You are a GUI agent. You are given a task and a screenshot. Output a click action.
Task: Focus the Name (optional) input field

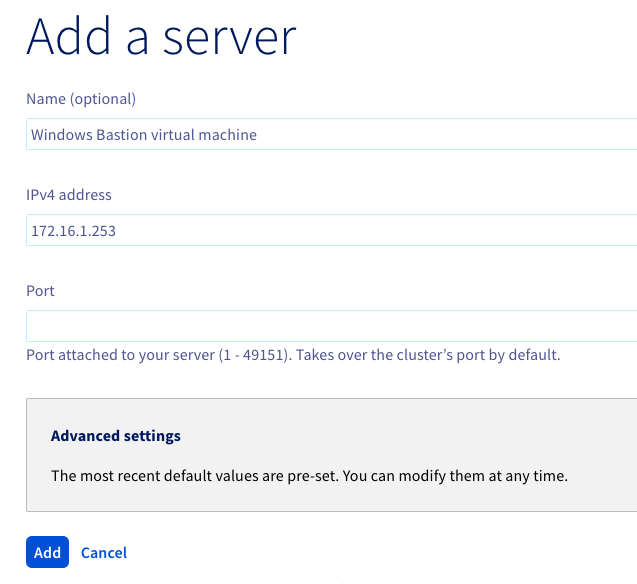(x=332, y=134)
